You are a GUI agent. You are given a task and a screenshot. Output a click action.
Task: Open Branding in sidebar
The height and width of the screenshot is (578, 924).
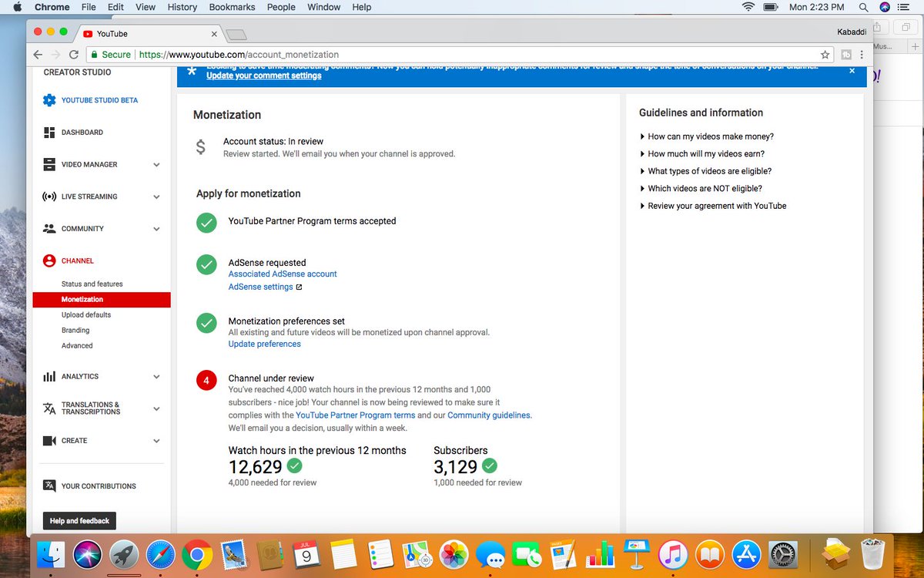tap(75, 331)
